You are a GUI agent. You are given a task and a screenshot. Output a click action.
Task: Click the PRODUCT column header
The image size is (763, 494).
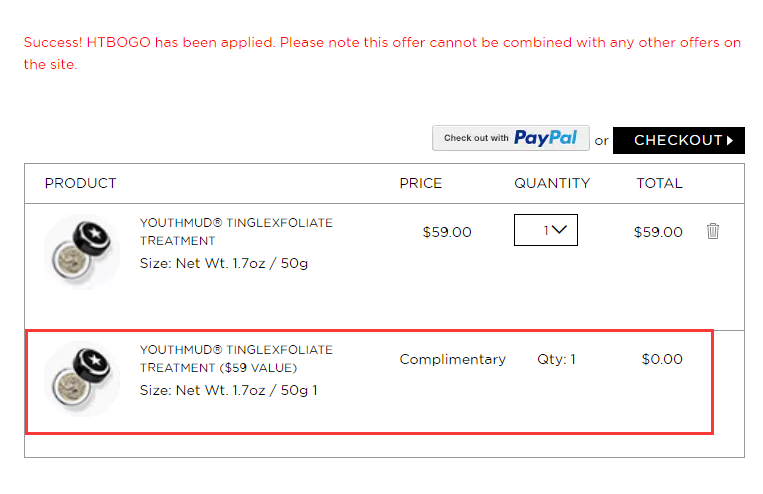click(x=80, y=183)
